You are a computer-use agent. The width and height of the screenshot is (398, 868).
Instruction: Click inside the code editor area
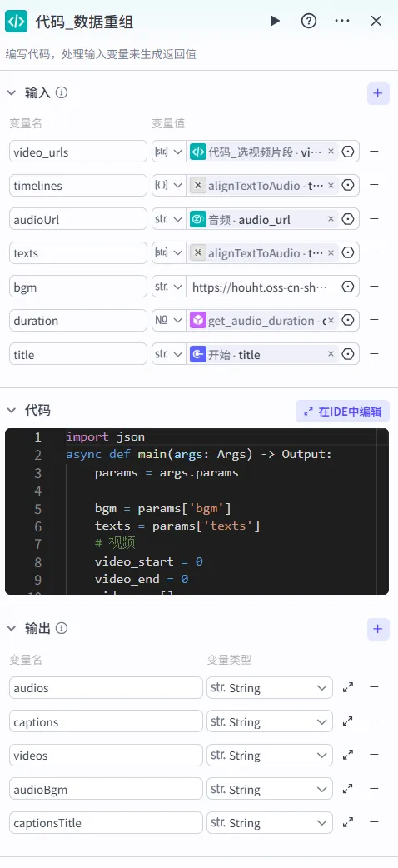(197, 511)
